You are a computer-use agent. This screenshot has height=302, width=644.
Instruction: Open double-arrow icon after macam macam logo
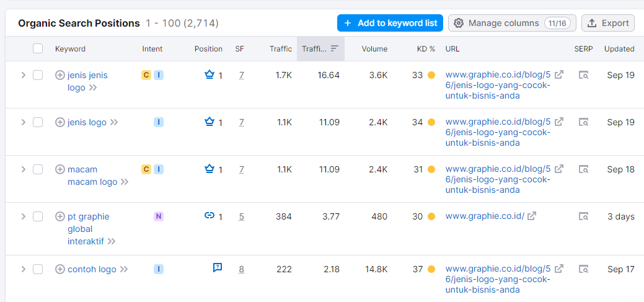pyautogui.click(x=125, y=182)
